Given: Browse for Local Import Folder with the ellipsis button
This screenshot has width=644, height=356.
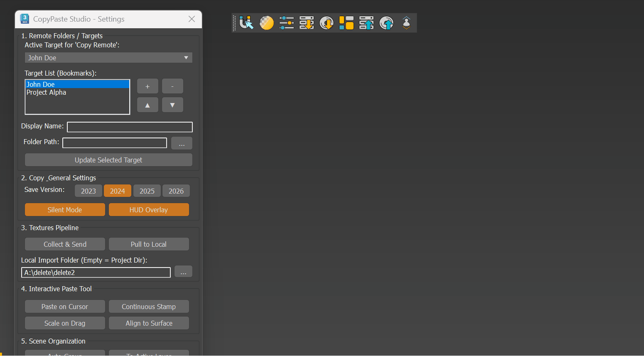Looking at the screenshot, I should coord(183,272).
